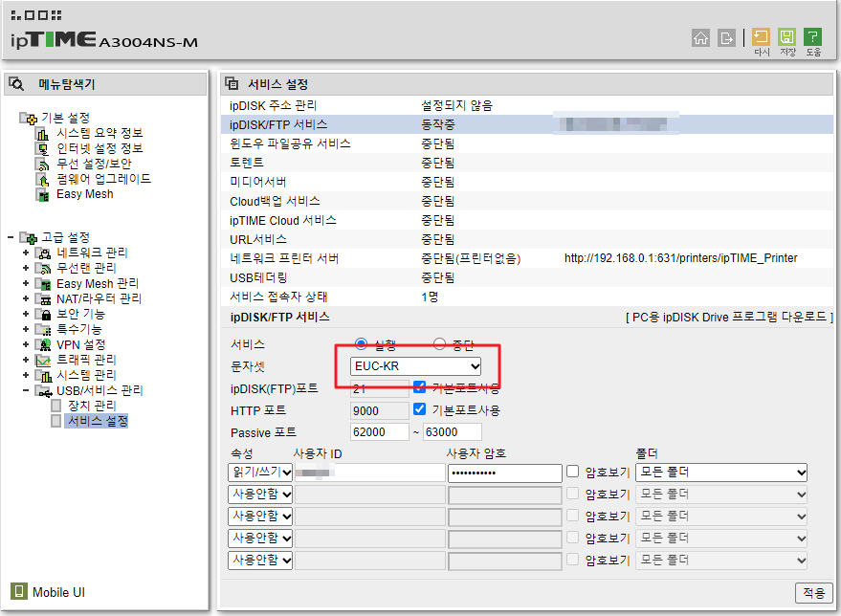Select the 실행 service radio button
This screenshot has width=841, height=616.
362,343
